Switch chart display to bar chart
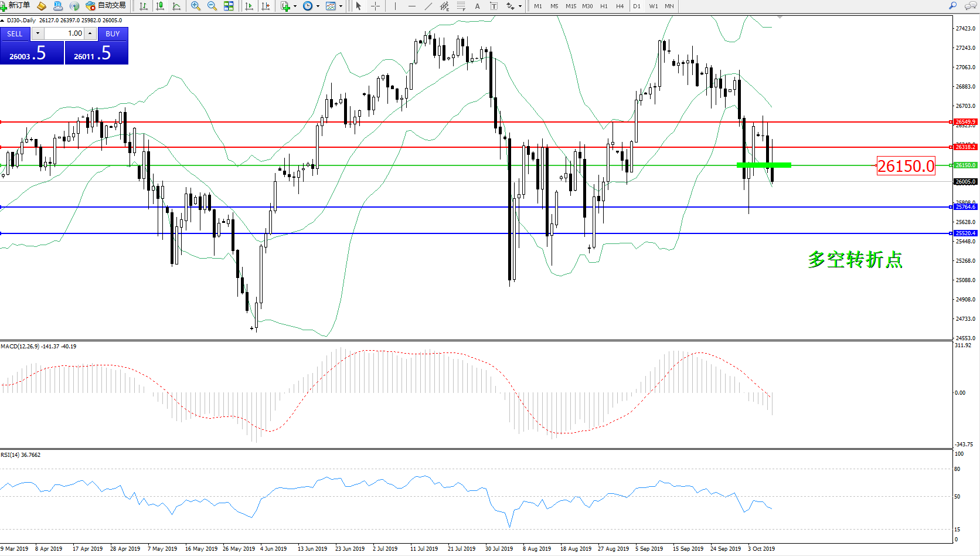 point(144,6)
